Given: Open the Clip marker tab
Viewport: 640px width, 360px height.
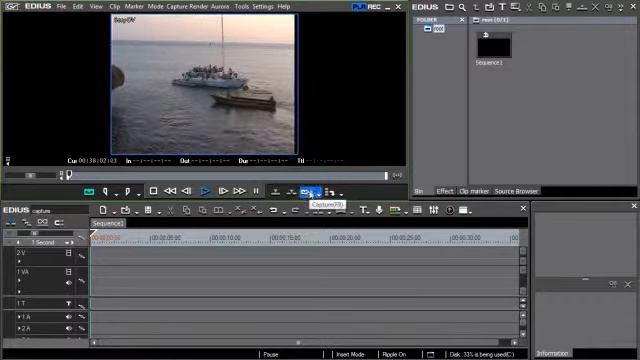Looking at the screenshot, I should click(474, 191).
